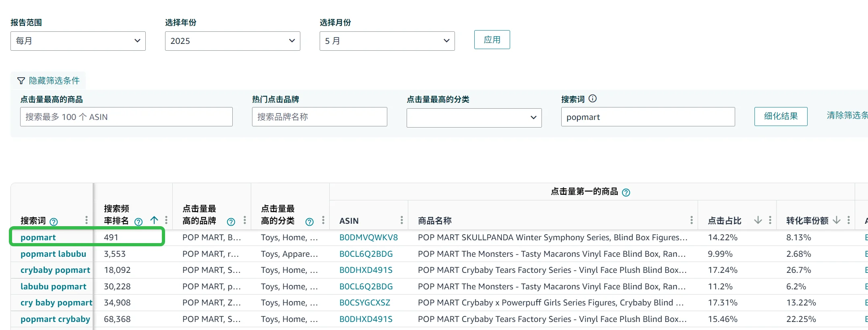
Task: Click the filter funnel icon
Action: click(x=21, y=81)
